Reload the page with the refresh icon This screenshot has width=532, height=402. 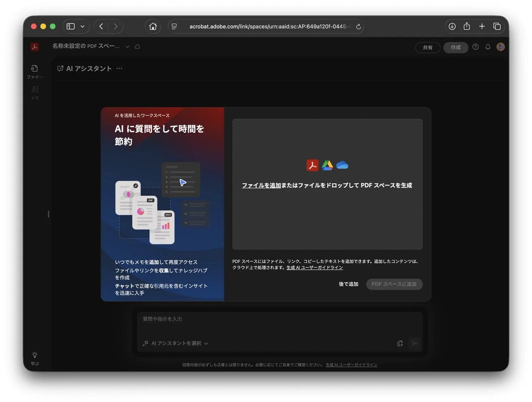click(358, 27)
